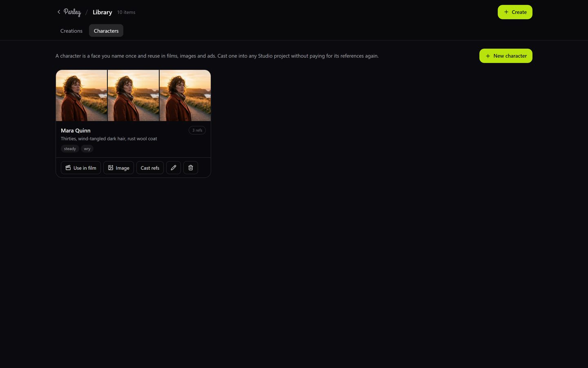The height and width of the screenshot is (368, 588).
Task: Click the 3 refs badge
Action: point(197,130)
